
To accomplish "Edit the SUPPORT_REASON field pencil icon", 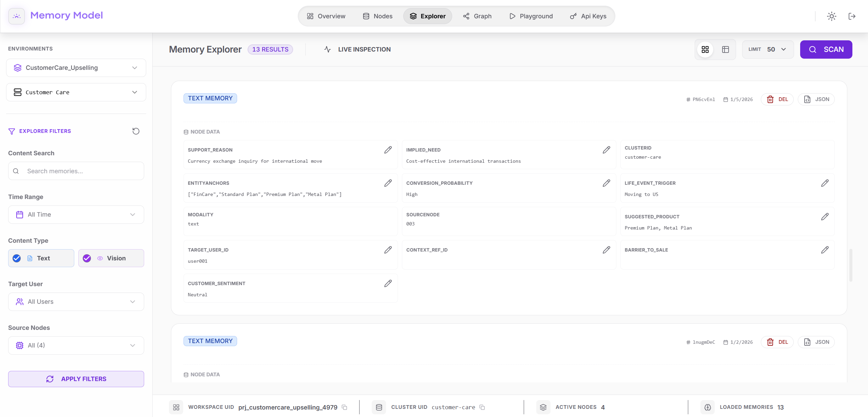I will pyautogui.click(x=388, y=150).
